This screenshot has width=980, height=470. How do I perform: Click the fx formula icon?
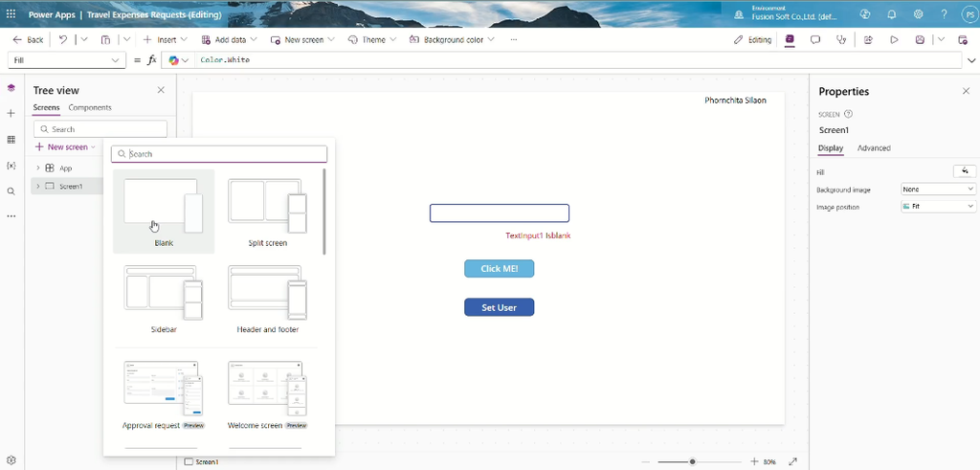[x=152, y=60]
